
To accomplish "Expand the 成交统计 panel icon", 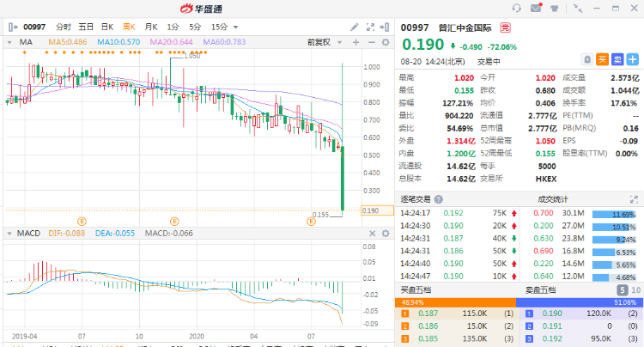I will point(634,199).
